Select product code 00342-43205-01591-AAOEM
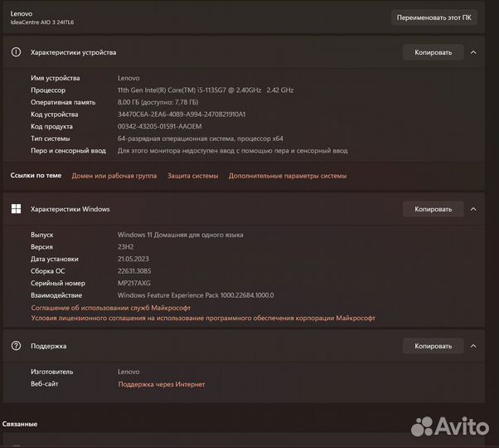Image resolution: width=499 pixels, height=448 pixels. [x=159, y=126]
